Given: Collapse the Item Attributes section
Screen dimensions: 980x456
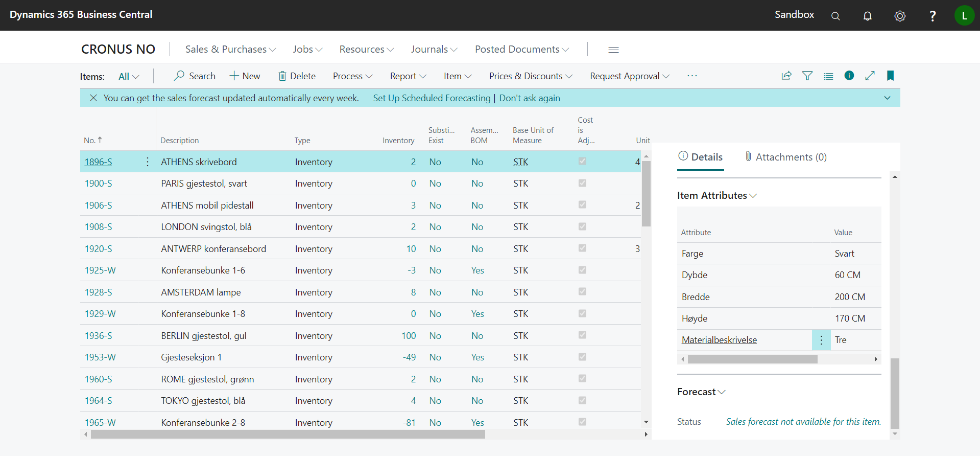Looking at the screenshot, I should [x=716, y=195].
